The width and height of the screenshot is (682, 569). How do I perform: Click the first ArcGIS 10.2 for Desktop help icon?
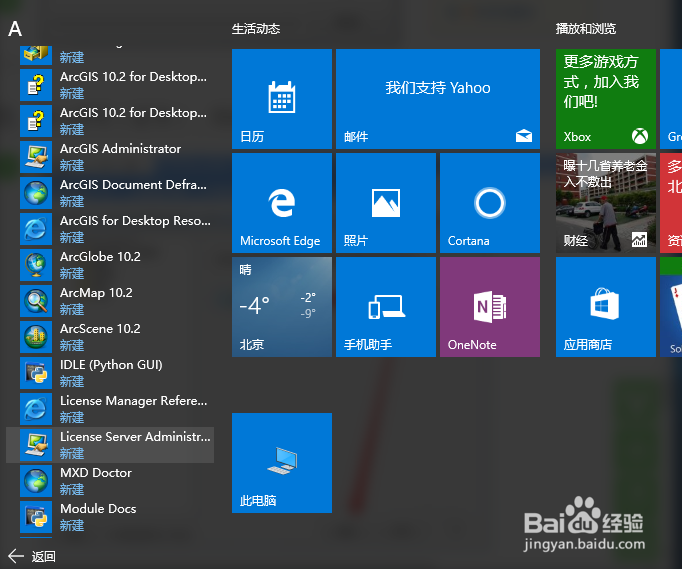(36, 85)
